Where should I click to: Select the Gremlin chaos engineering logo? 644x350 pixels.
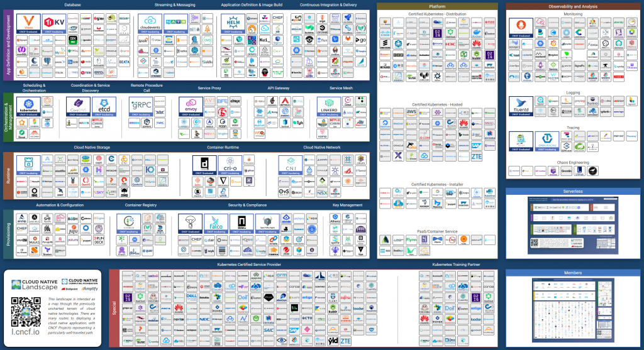click(567, 171)
